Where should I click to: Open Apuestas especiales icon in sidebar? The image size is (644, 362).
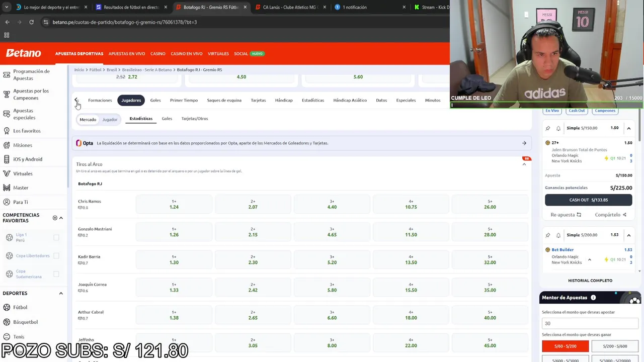(7, 114)
